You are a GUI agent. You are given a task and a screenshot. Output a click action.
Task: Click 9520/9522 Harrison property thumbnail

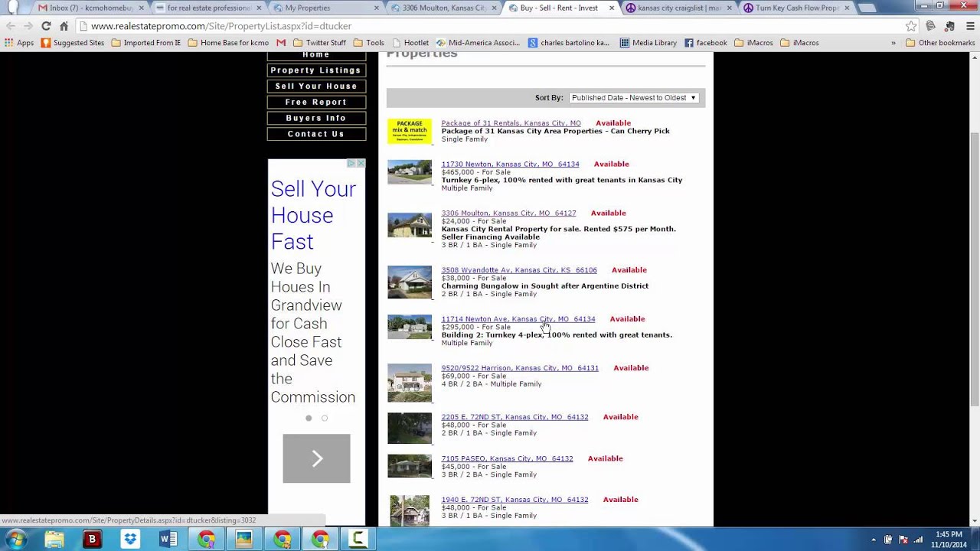click(410, 383)
